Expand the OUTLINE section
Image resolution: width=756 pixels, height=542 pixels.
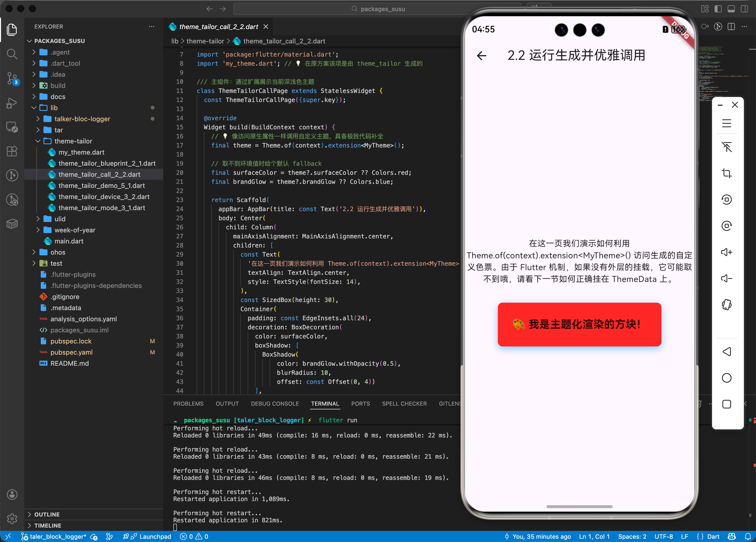pos(47,514)
